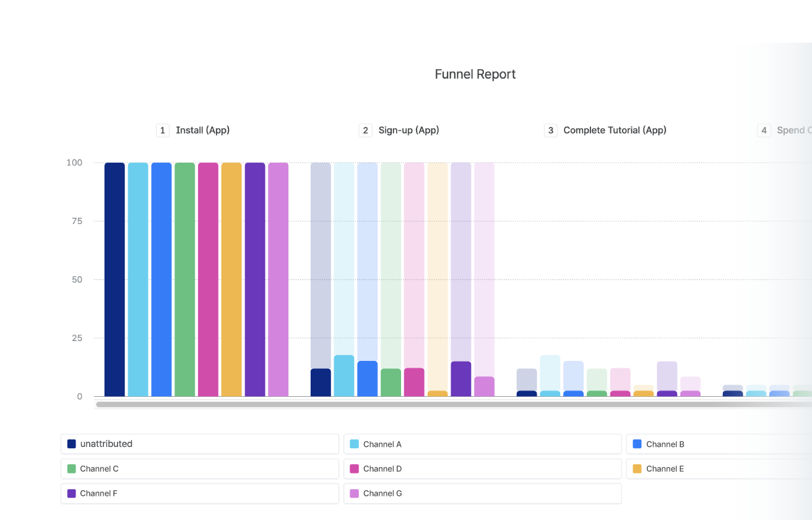Toggle Channel B legend entry
This screenshot has height=520, width=812.
[x=719, y=444]
